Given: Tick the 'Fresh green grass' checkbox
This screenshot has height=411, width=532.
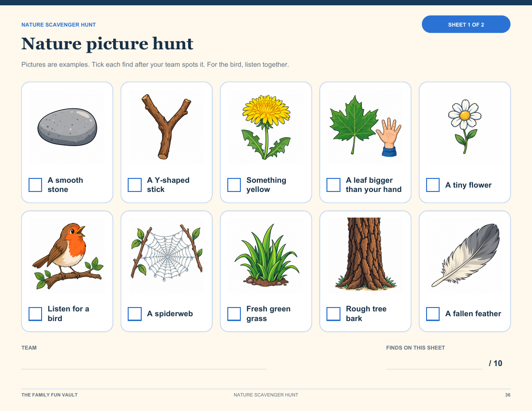Looking at the screenshot, I should coord(234,314).
